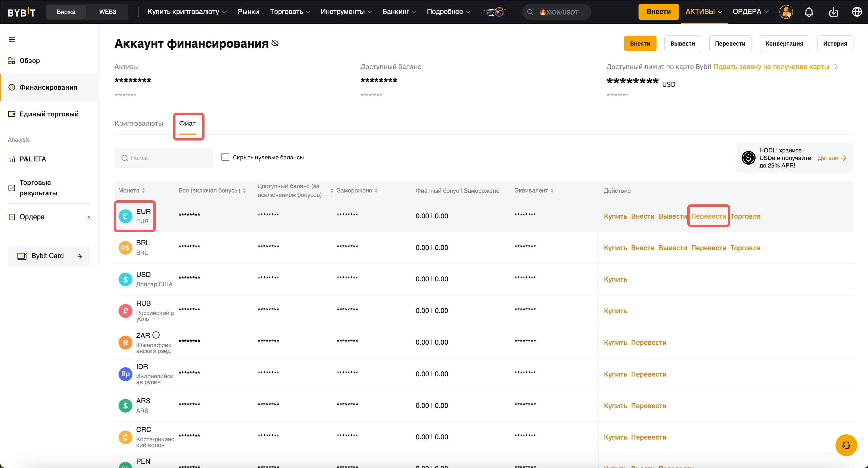Viewport: 868px width, 468px height.
Task: Open the Торговать dropdown menu
Action: point(290,12)
